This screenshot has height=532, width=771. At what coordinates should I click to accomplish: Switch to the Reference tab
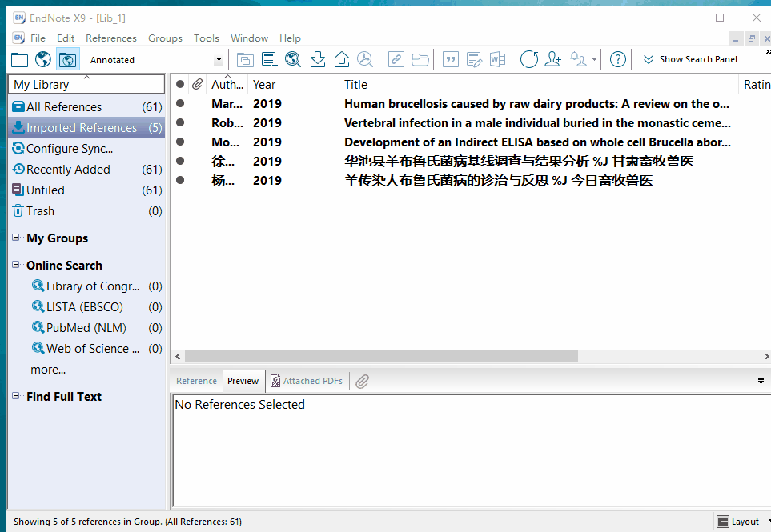pyautogui.click(x=196, y=381)
